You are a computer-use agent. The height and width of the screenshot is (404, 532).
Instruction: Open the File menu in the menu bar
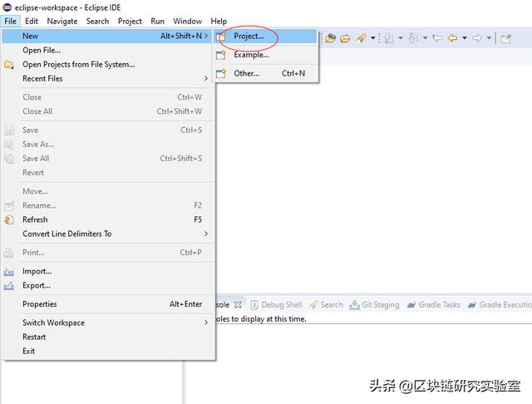10,22
